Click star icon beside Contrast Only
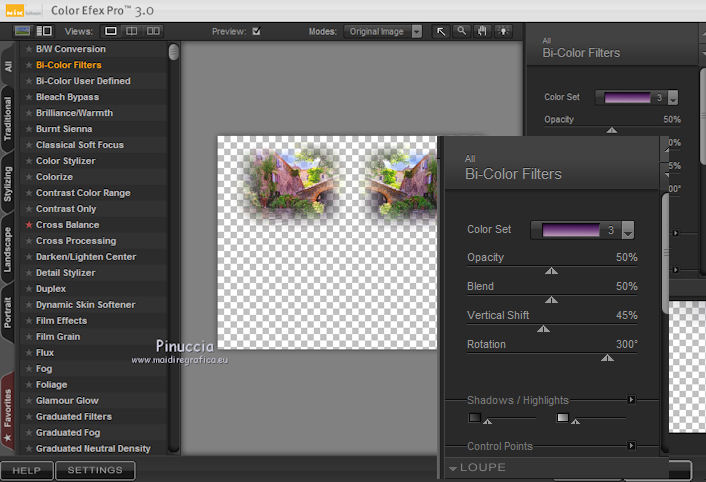Screen dimensions: 706x482 (29, 209)
